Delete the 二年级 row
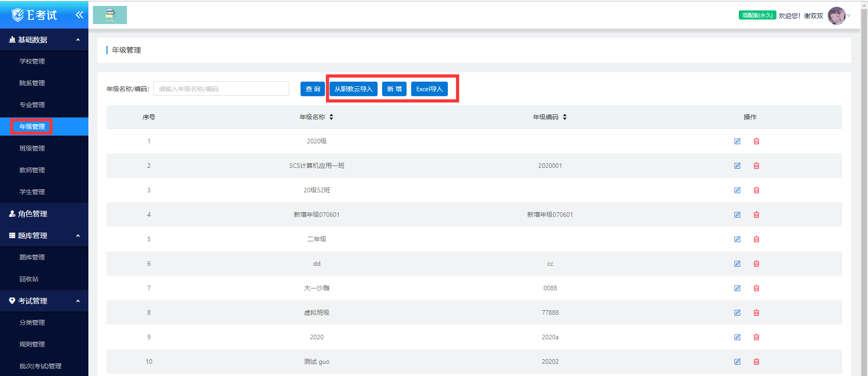868x376 pixels. pyautogui.click(x=756, y=239)
